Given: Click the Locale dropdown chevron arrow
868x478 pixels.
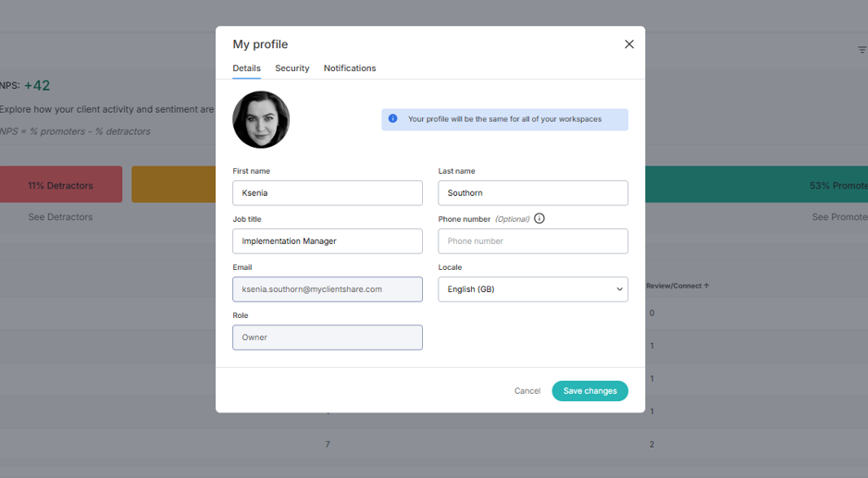Looking at the screenshot, I should tap(619, 289).
